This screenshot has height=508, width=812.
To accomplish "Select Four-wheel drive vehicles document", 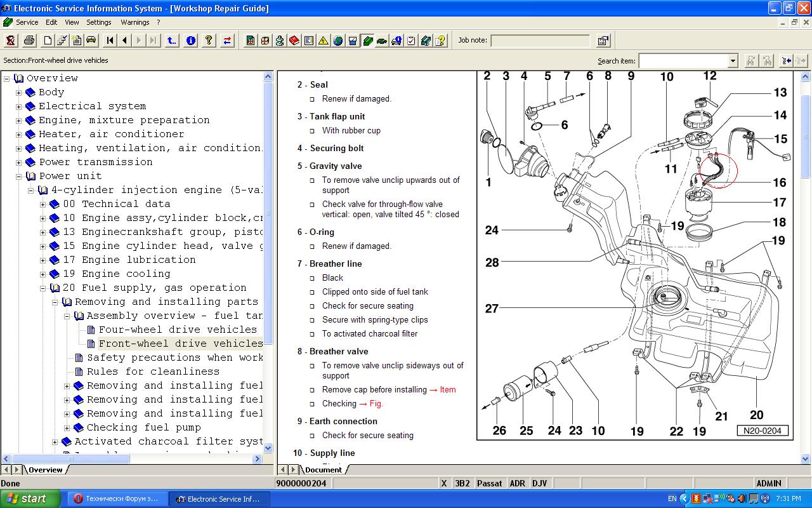I will coord(178,330).
